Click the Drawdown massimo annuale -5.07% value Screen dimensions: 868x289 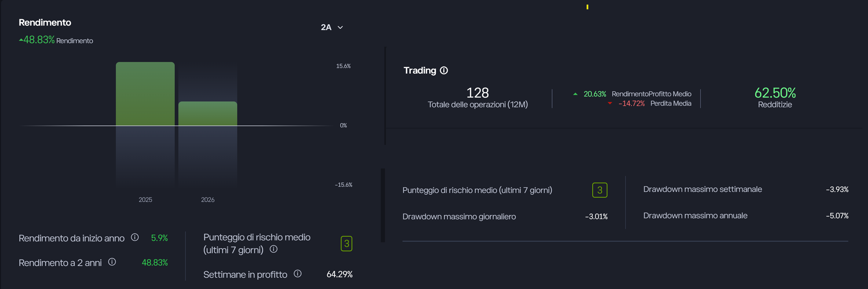(837, 216)
